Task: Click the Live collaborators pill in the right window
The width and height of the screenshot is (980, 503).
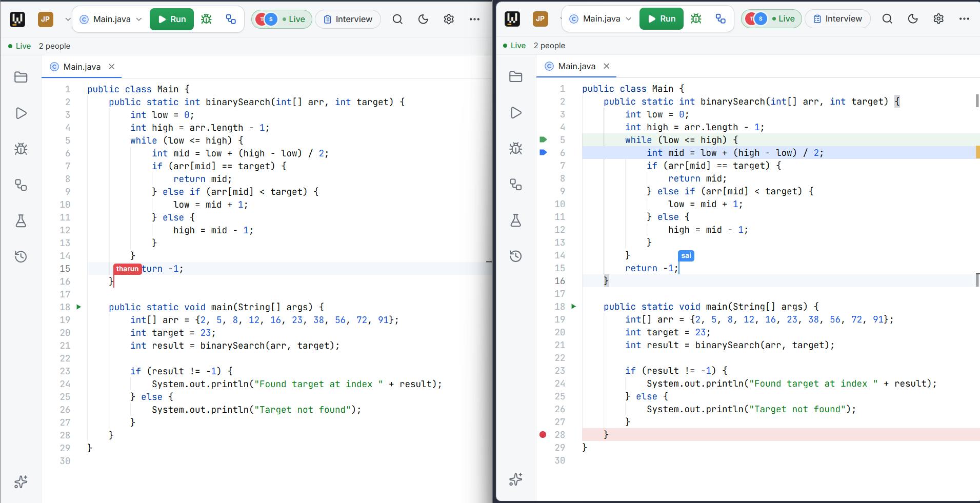Action: (771, 18)
